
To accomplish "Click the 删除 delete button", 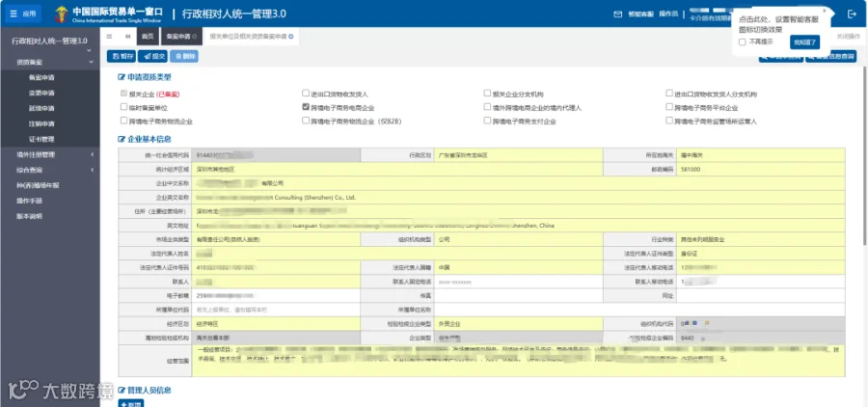I will point(184,56).
